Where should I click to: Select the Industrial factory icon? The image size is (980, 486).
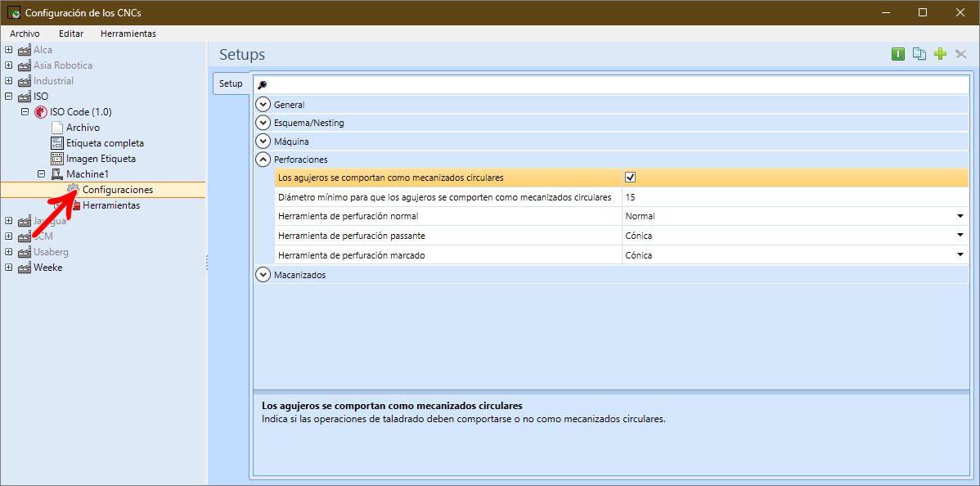25,81
